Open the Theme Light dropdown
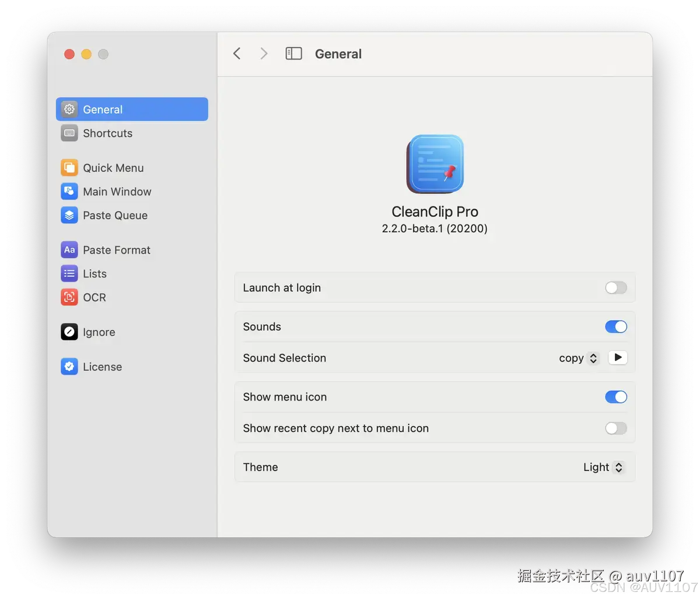 click(603, 467)
